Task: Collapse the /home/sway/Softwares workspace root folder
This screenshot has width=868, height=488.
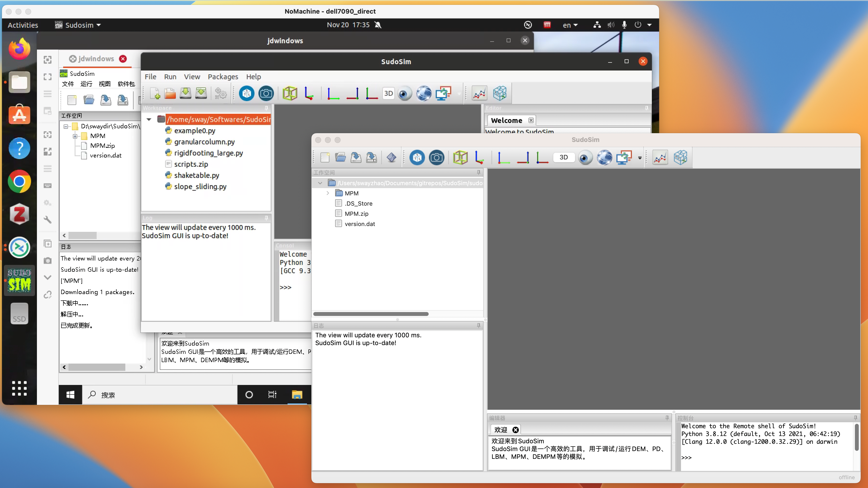Action: pyautogui.click(x=149, y=119)
